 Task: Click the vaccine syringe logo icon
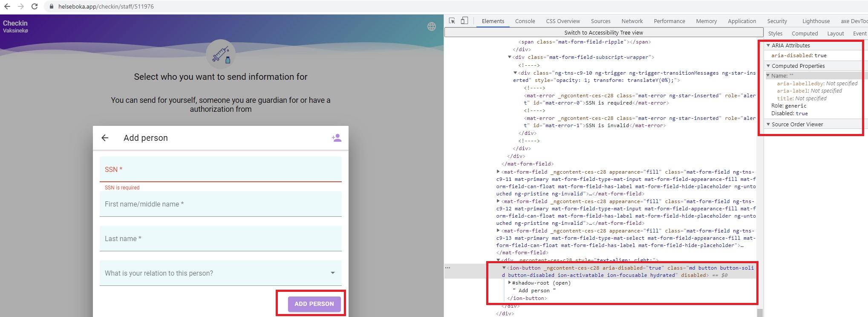(221, 54)
